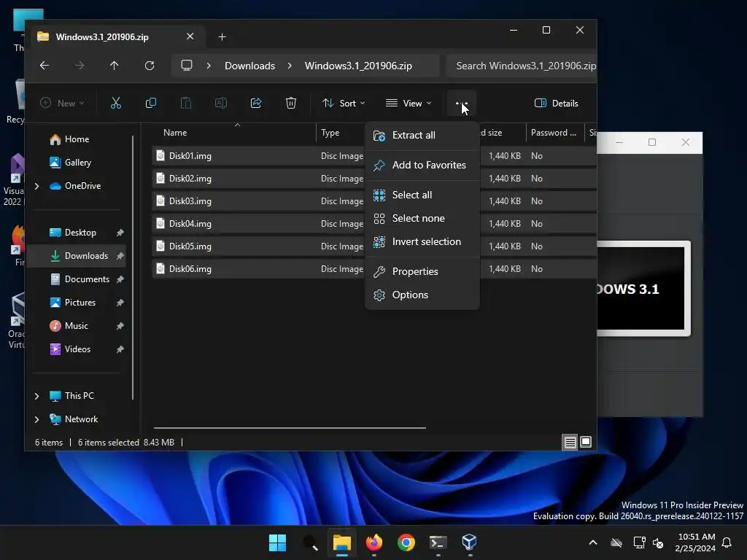Select the Disk06.img file
Screen dimensions: 747x560
(x=190, y=268)
